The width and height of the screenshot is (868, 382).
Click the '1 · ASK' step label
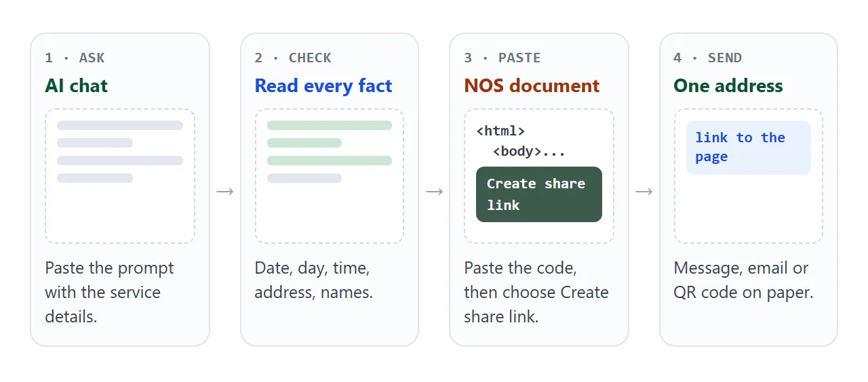[x=75, y=58]
